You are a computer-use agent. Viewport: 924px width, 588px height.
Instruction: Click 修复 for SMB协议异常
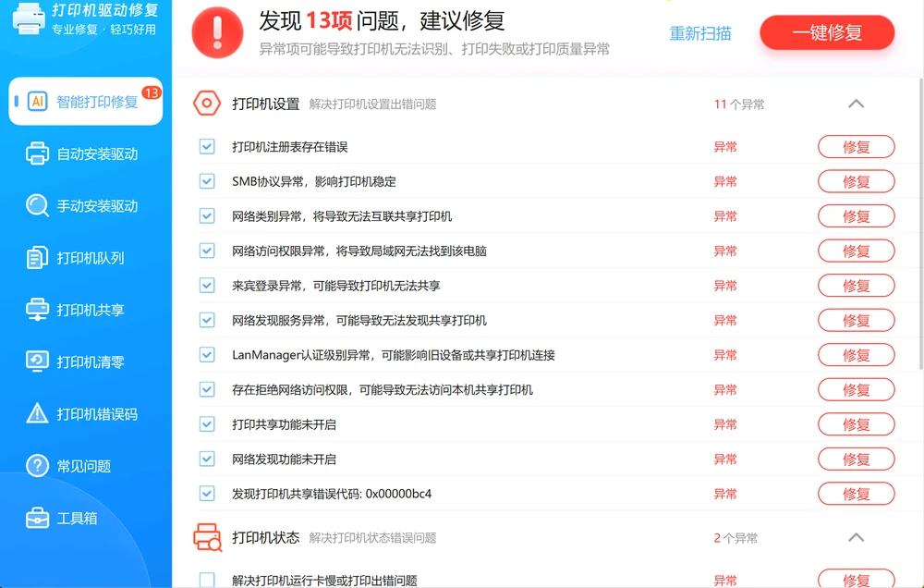857,181
